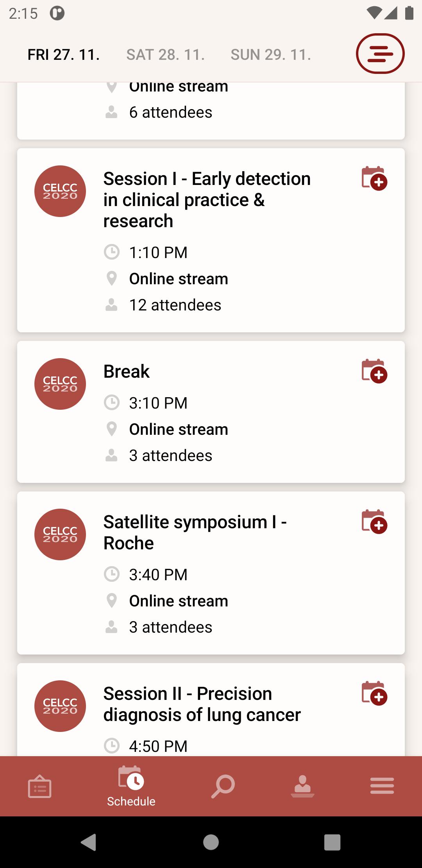Add Session I Early detection to calendar

tap(374, 178)
